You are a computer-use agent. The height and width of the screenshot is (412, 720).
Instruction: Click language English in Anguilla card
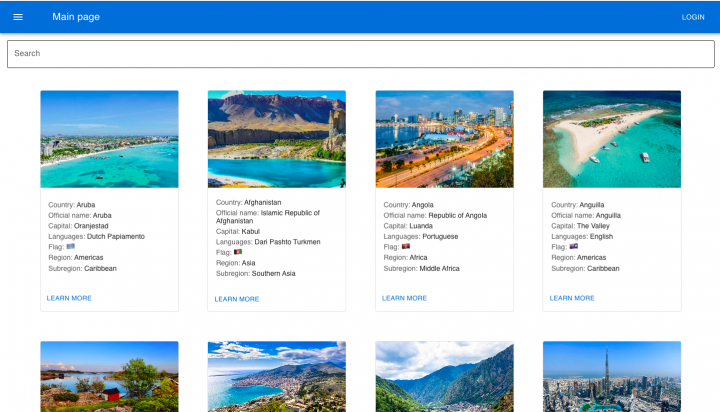tap(602, 237)
